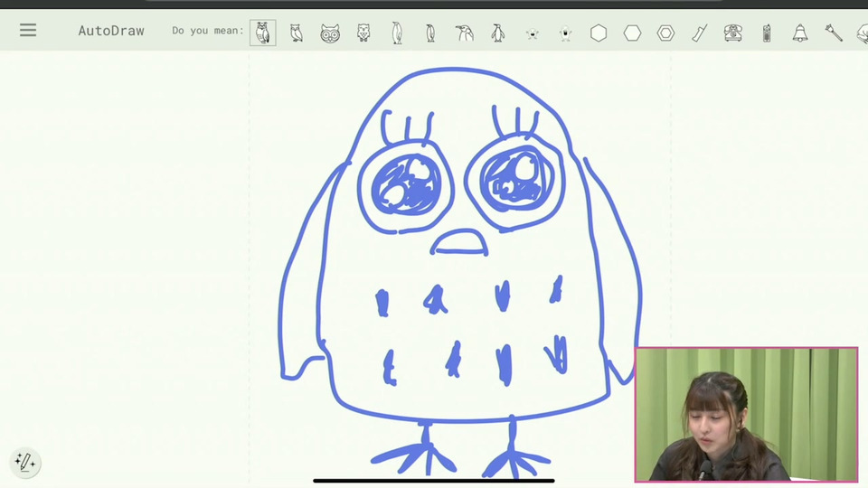Select the tall slim penguin suggestion
Image resolution: width=868 pixels, height=488 pixels.
[397, 33]
